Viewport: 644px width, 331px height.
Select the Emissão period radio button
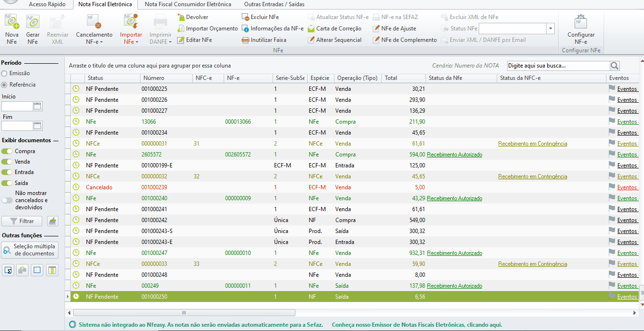click(x=4, y=73)
